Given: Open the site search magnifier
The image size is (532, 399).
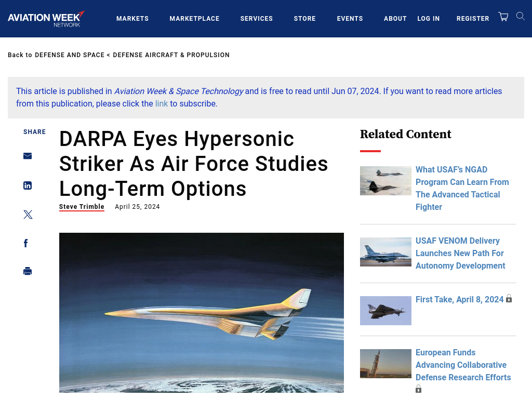Looking at the screenshot, I should [521, 16].
